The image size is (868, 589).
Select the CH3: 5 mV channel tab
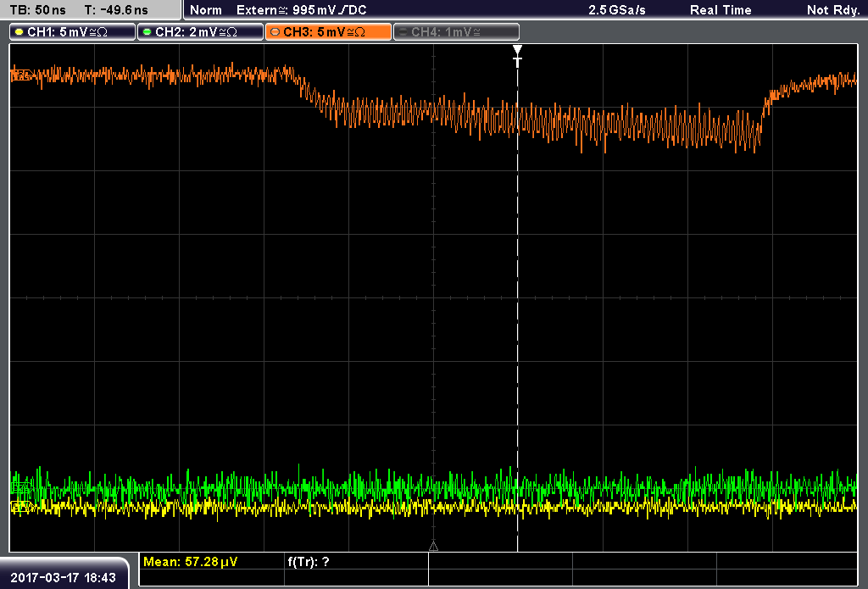(328, 32)
